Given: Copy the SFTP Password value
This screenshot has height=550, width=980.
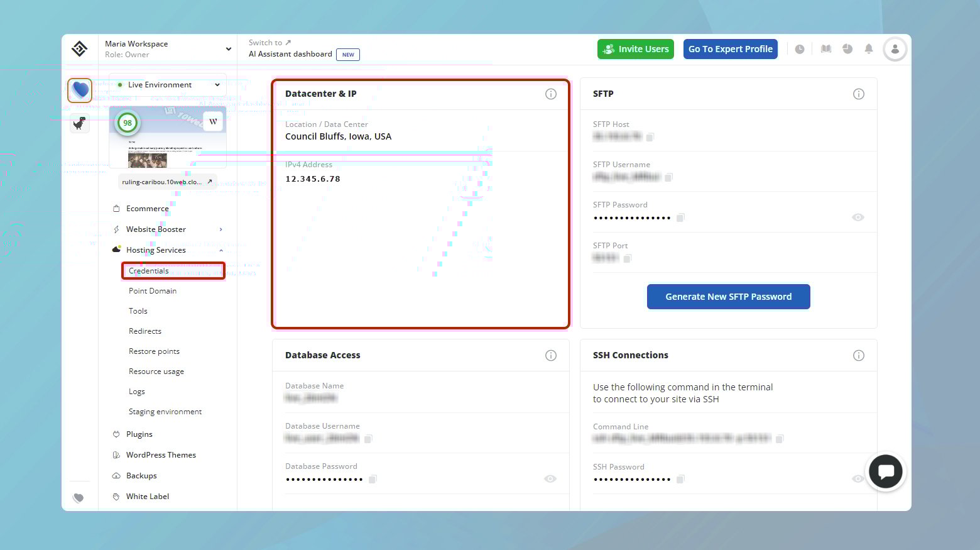Looking at the screenshot, I should point(680,217).
